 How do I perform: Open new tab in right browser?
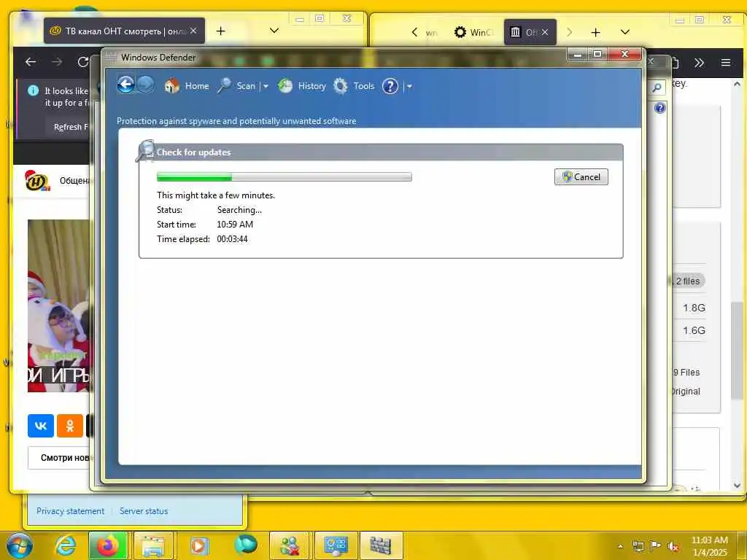595,32
